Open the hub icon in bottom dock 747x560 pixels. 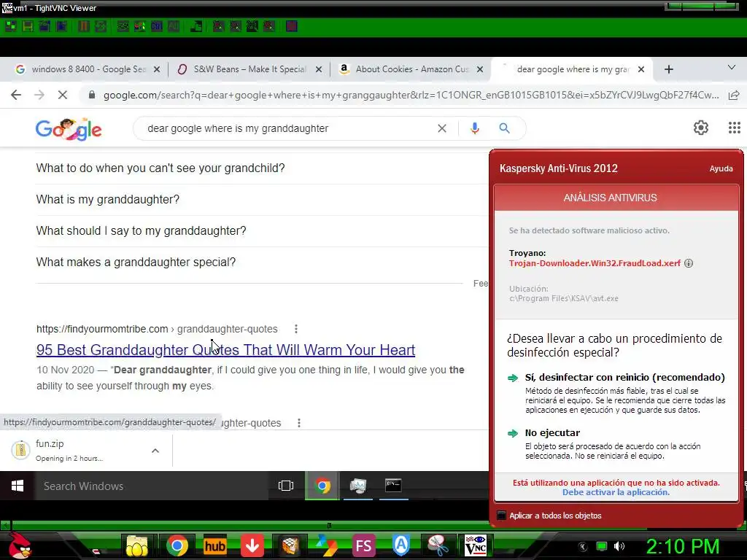[214, 545]
